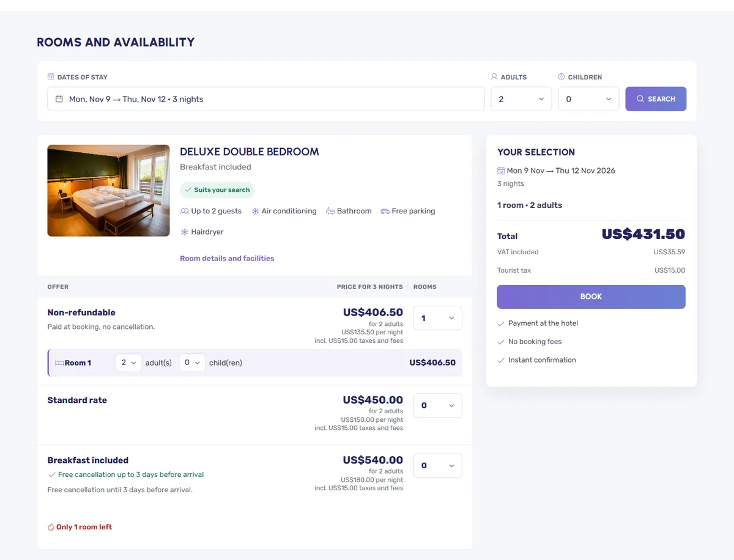Click the calendar icon in dates field

59,99
